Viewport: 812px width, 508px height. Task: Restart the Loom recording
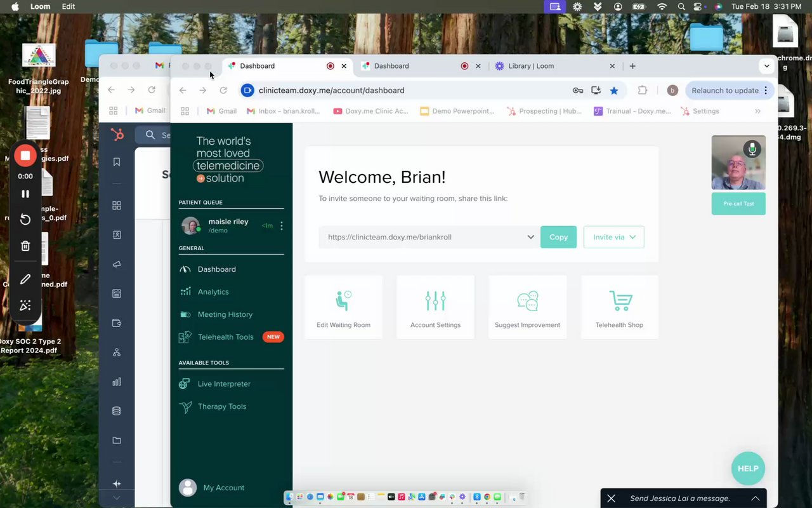[25, 219]
